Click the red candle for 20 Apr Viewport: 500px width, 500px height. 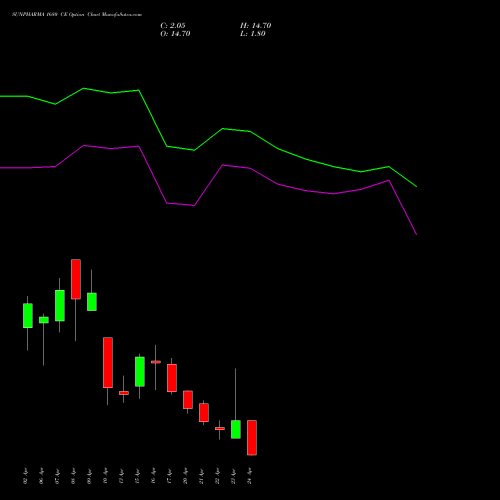[x=188, y=400]
